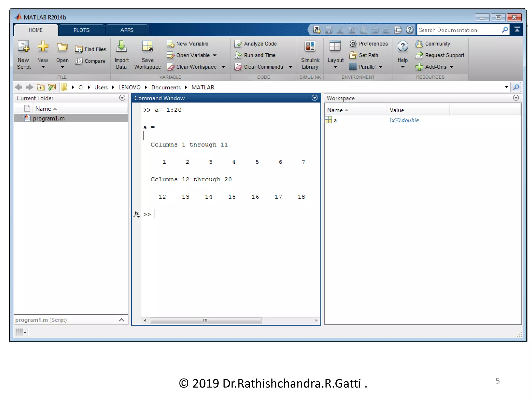Open the Clear Workspace dropdown arrow
Viewport: 532px width, 399px height.
tap(224, 67)
